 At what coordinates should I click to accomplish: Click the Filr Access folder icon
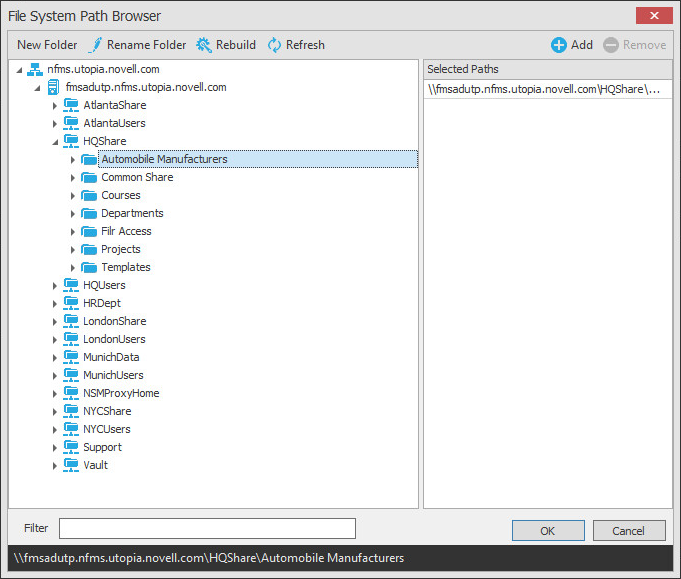(x=89, y=232)
